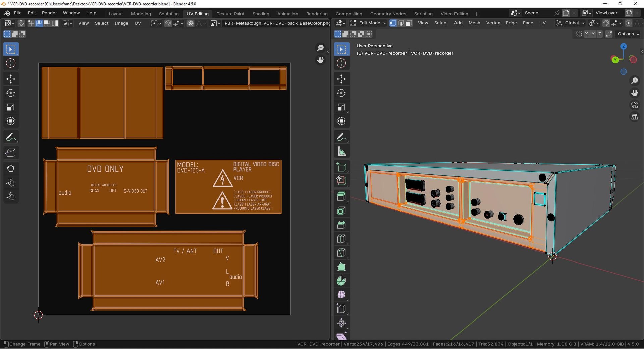The height and width of the screenshot is (349, 644).
Task: Select the Loop Cut tool
Action: [x=341, y=239]
